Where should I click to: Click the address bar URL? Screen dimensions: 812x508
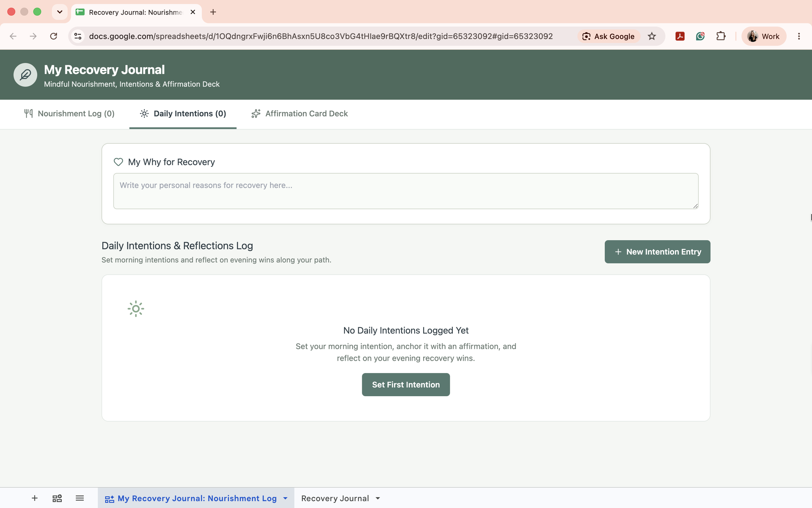(321, 36)
